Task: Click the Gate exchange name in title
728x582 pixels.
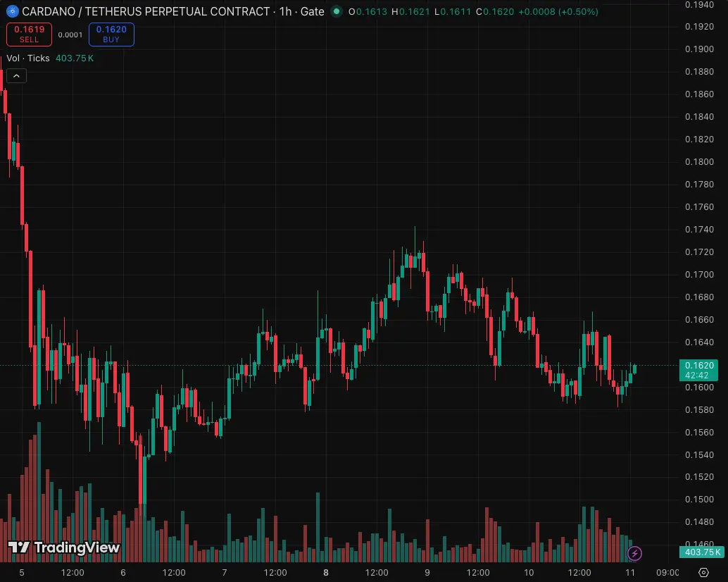Action: (x=312, y=11)
